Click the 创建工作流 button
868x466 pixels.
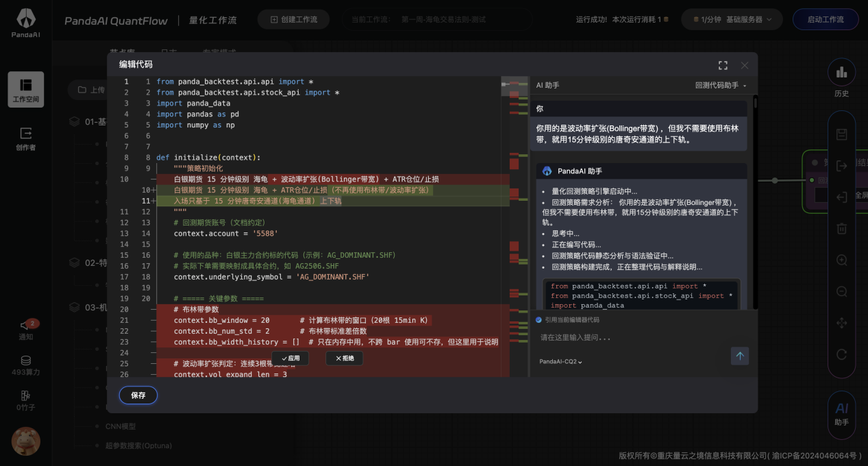[294, 19]
